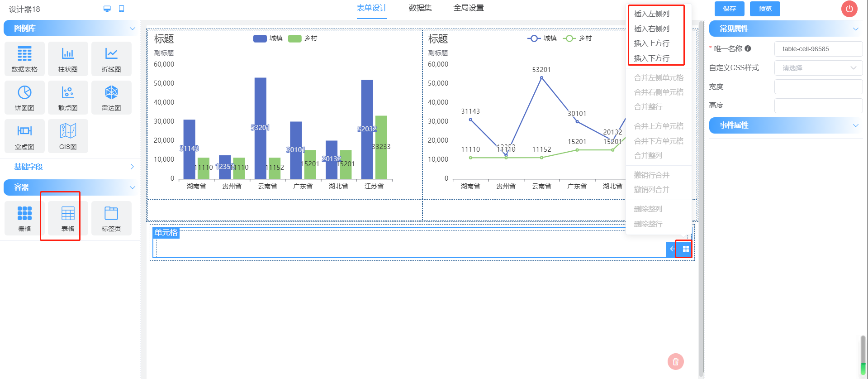
Task: Select the 饼图图 pie chart component
Action: pyautogui.click(x=24, y=97)
